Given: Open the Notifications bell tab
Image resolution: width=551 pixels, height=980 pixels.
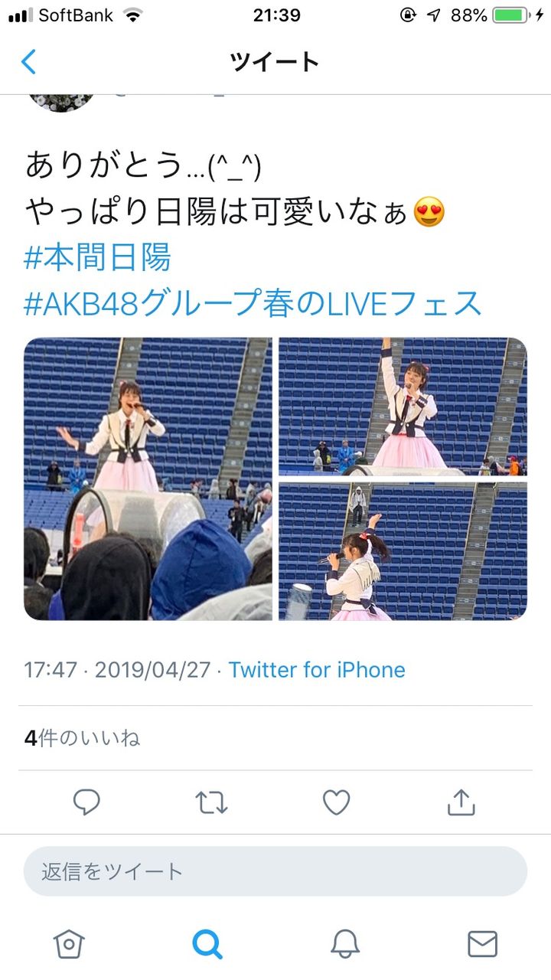Looking at the screenshot, I should (345, 944).
